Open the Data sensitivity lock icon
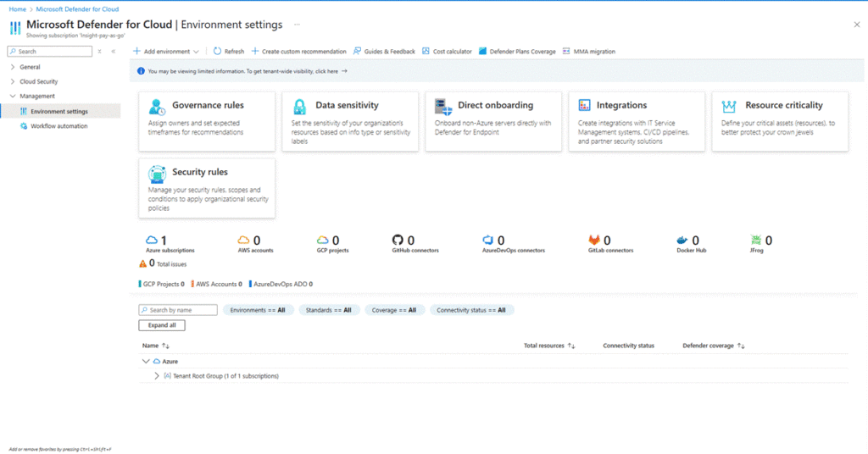The width and height of the screenshot is (868, 454). (x=300, y=107)
